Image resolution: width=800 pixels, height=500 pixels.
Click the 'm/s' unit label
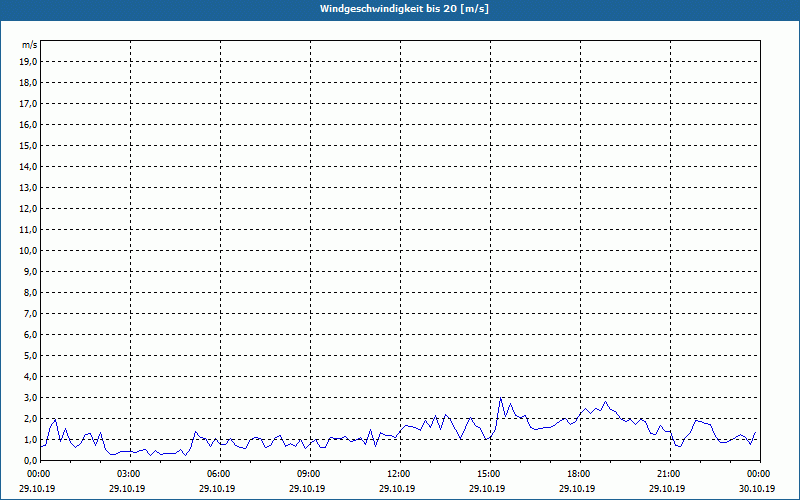click(30, 45)
